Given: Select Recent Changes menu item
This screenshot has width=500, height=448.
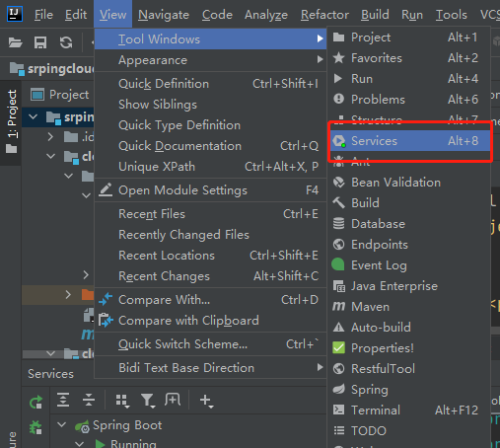Looking at the screenshot, I should (x=210, y=276).
